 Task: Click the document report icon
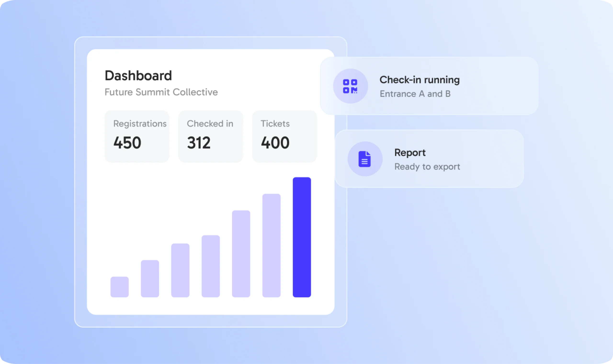(365, 159)
